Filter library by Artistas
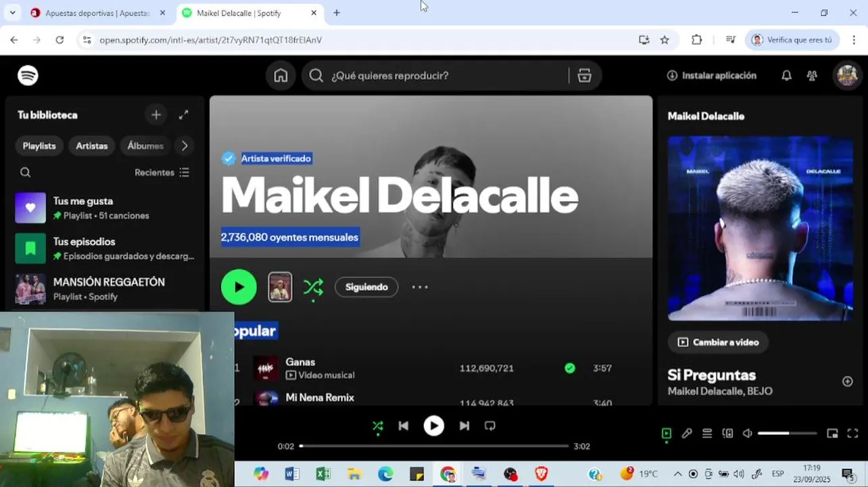Viewport: 868px width, 487px height. tap(92, 145)
